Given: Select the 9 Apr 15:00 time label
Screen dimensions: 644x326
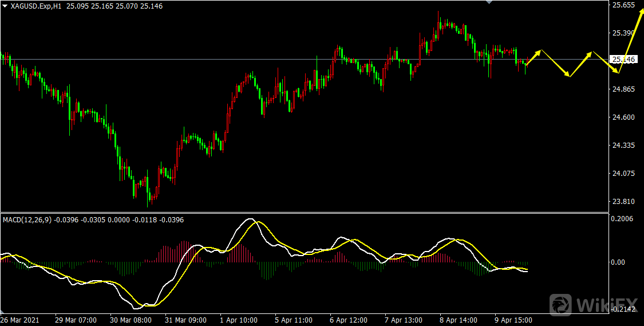Looking at the screenshot, I should click(x=513, y=319).
